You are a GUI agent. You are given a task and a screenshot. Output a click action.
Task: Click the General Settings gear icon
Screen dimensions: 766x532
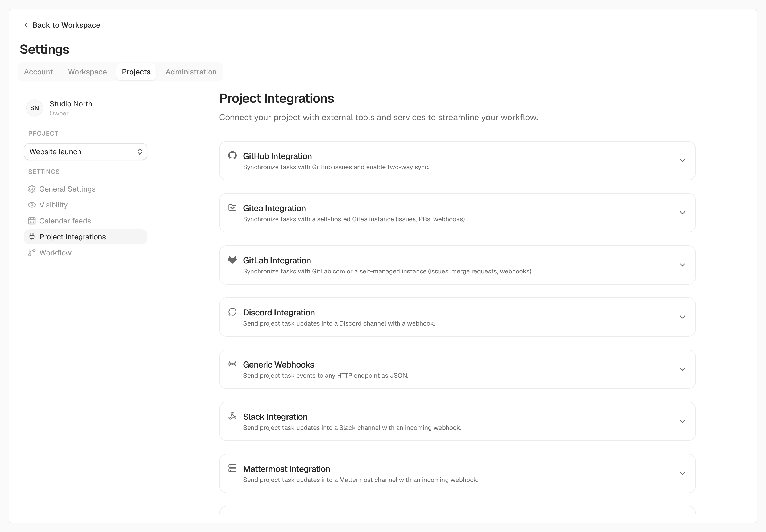coord(32,189)
